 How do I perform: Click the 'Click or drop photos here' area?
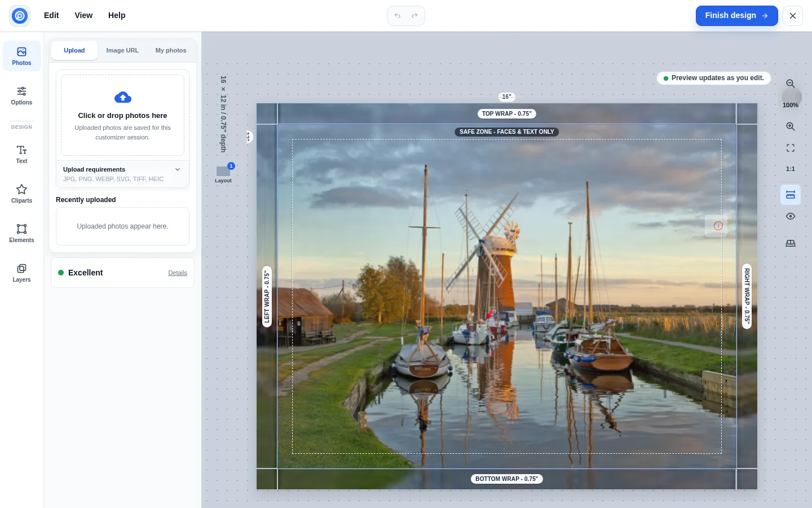point(122,115)
